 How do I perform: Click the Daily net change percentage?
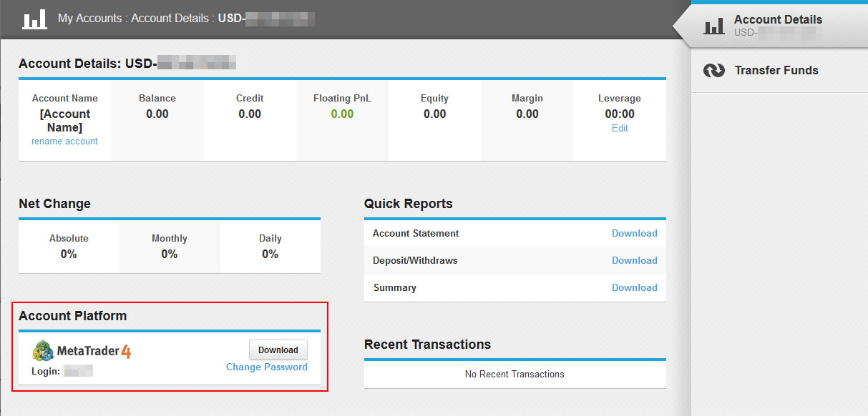[270, 254]
